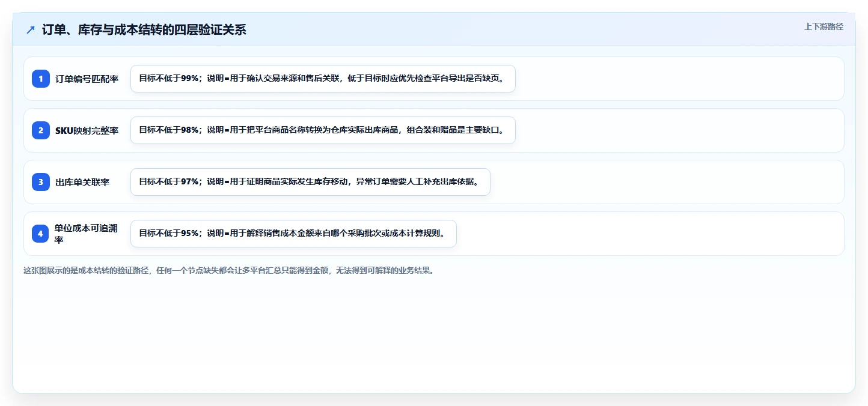The image size is (868, 406).
Task: Click the arrow icon beside the title
Action: point(31,29)
